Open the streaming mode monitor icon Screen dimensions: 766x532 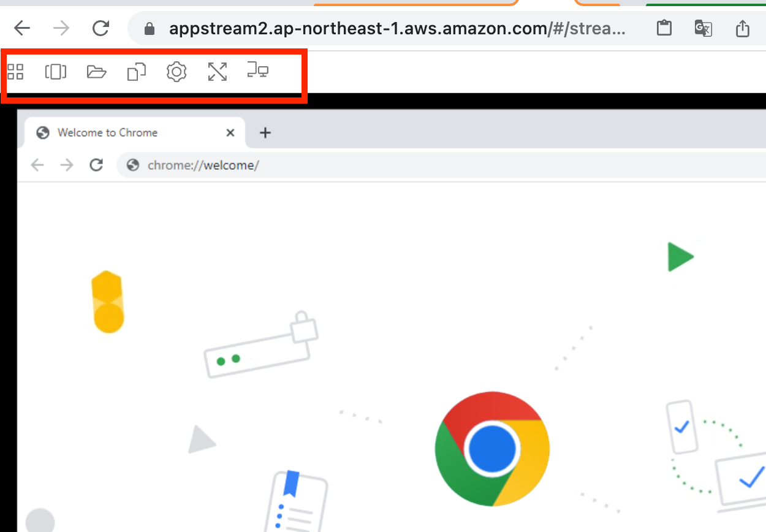point(257,72)
